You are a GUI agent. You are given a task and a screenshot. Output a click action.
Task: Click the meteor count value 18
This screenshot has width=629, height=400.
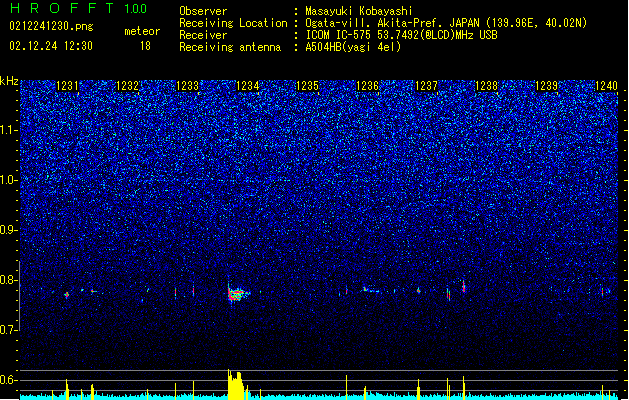(145, 46)
